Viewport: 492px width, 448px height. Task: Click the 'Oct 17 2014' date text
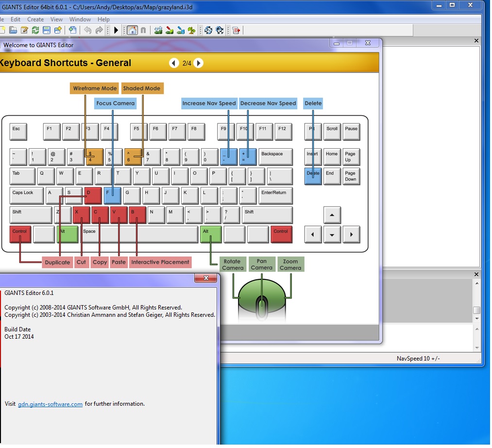[x=19, y=337]
